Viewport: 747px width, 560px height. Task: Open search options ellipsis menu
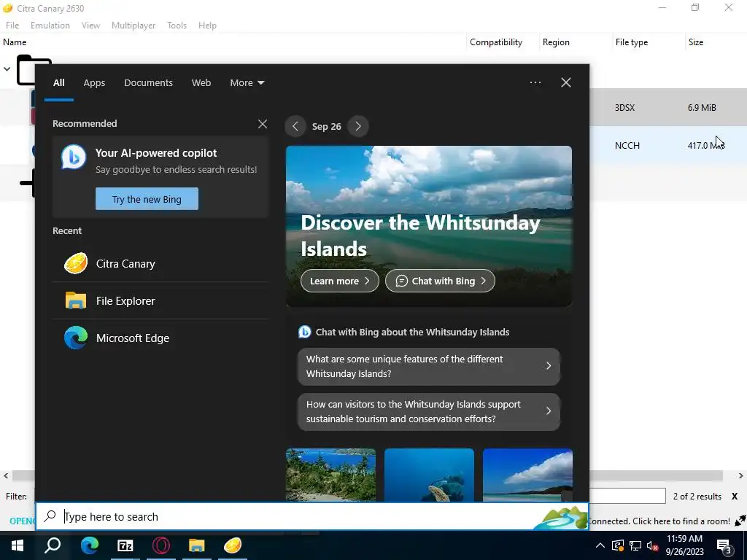535,82
